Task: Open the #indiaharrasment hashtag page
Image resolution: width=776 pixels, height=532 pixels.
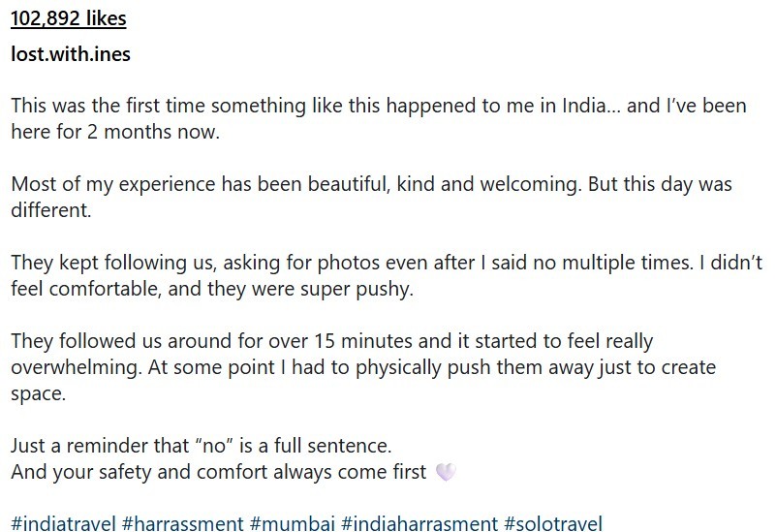Action: click(x=419, y=524)
